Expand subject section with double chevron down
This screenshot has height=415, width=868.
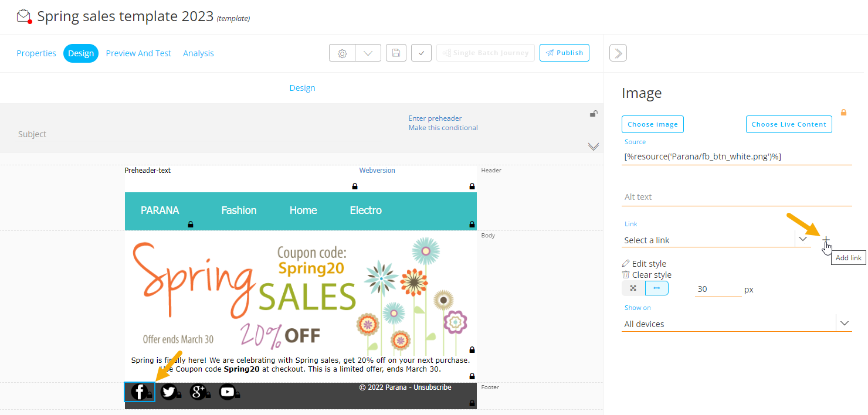click(594, 147)
